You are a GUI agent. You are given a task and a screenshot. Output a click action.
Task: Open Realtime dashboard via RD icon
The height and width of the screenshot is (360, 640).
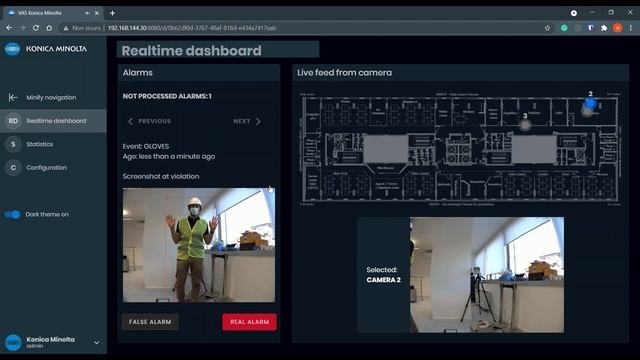pyautogui.click(x=13, y=121)
